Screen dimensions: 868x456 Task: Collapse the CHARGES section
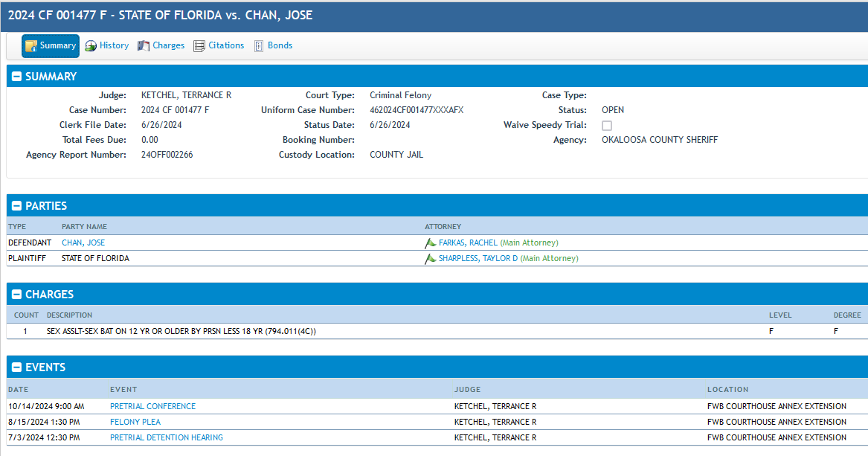click(x=16, y=295)
